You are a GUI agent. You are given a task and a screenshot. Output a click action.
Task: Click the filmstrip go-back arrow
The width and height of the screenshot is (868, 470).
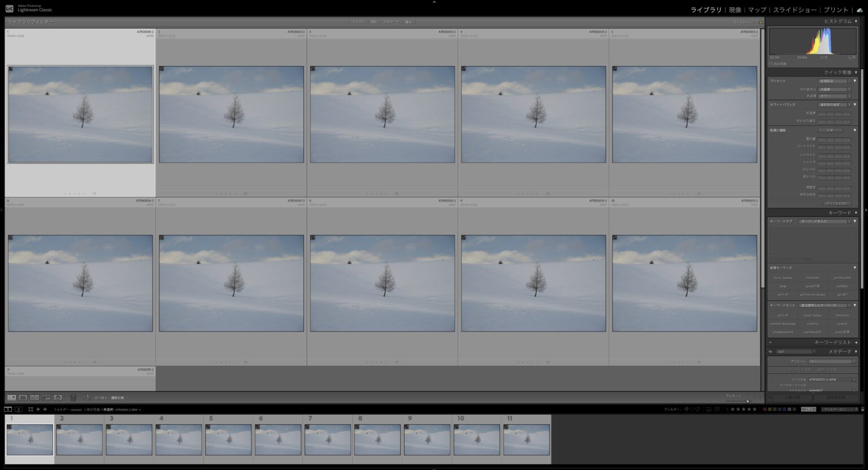[38, 410]
